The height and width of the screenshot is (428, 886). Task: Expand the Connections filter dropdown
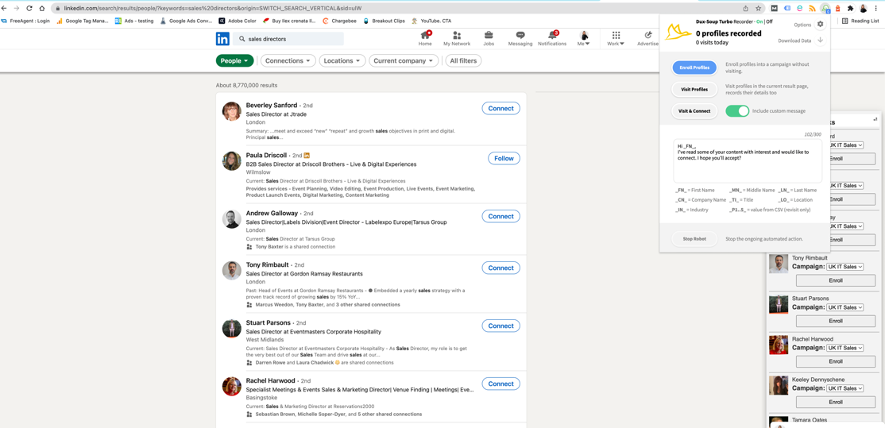click(288, 60)
